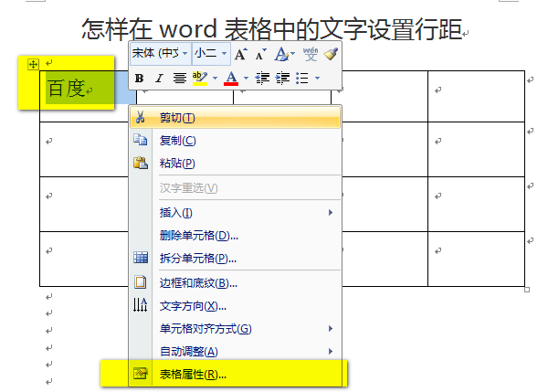Viewport: 548px width, 392px height.
Task: Open font color dropdown arrow
Action: (246, 78)
